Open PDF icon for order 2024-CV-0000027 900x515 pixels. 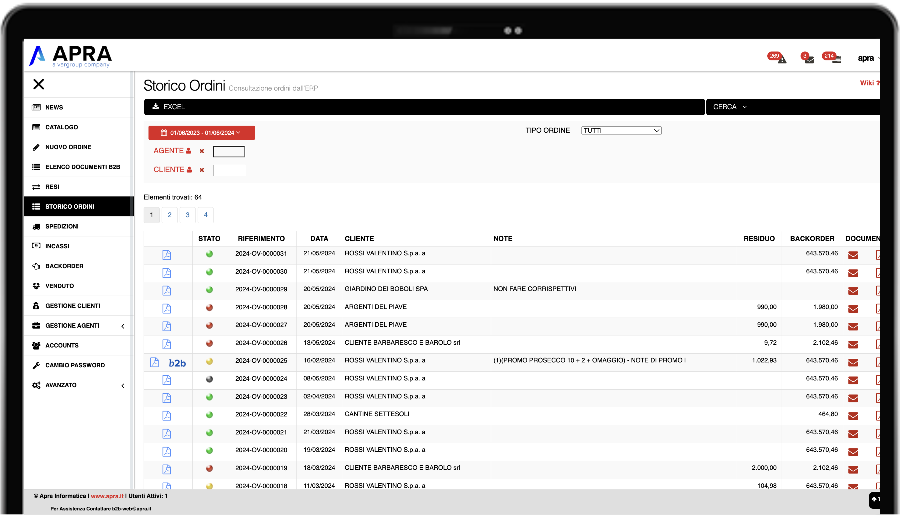point(166,326)
